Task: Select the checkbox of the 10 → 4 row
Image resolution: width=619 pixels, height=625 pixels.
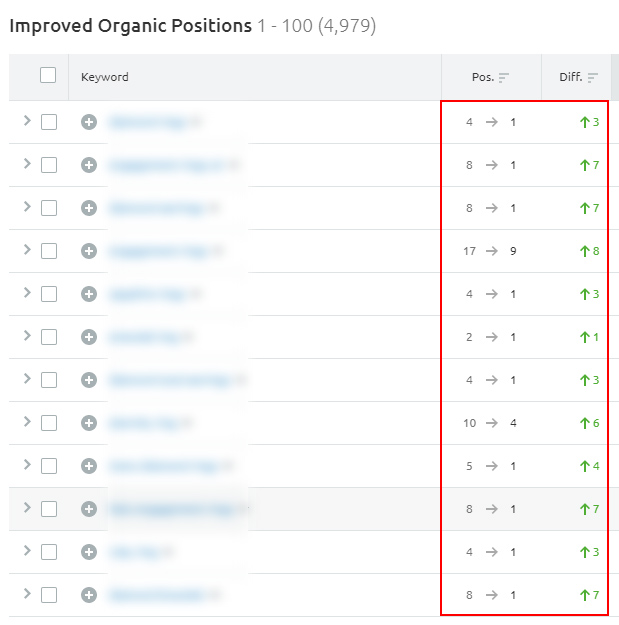Action: (x=49, y=423)
